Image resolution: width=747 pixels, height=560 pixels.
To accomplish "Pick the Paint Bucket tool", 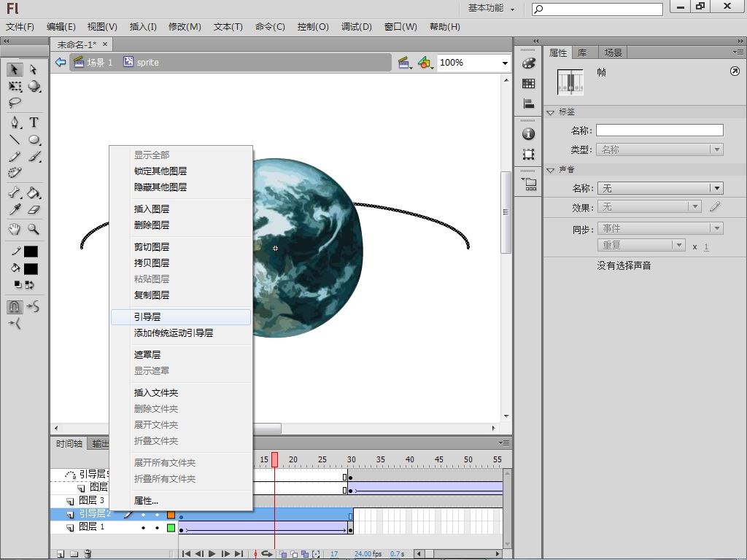I will coord(34,193).
